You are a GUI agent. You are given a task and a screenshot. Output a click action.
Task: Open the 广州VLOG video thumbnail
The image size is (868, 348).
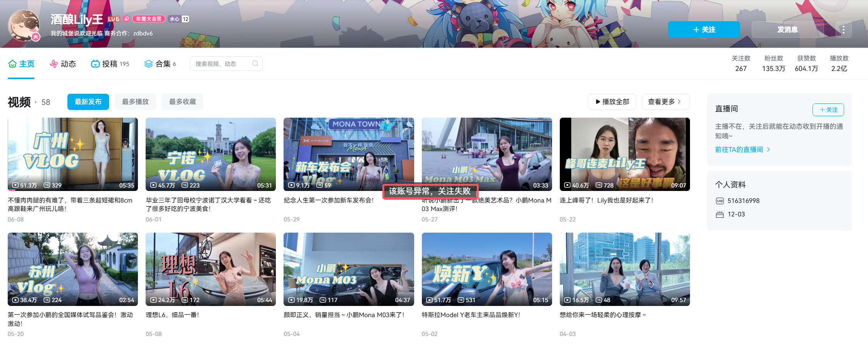73,154
